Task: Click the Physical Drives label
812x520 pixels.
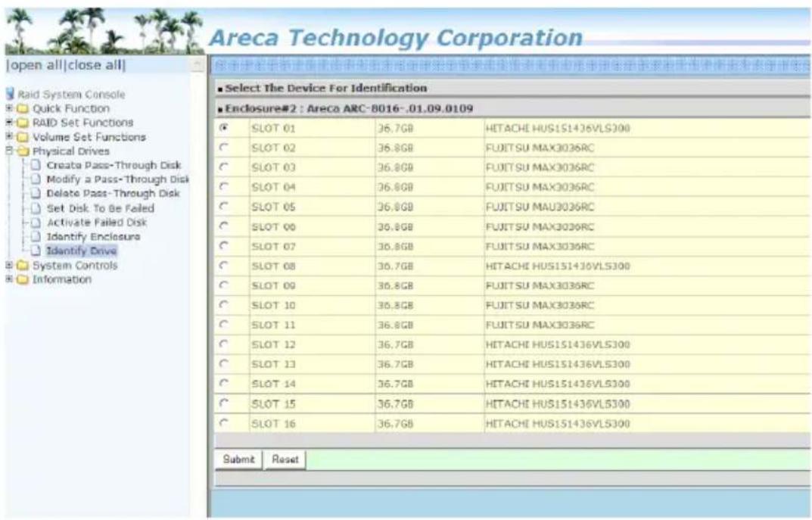Action: tap(71, 151)
